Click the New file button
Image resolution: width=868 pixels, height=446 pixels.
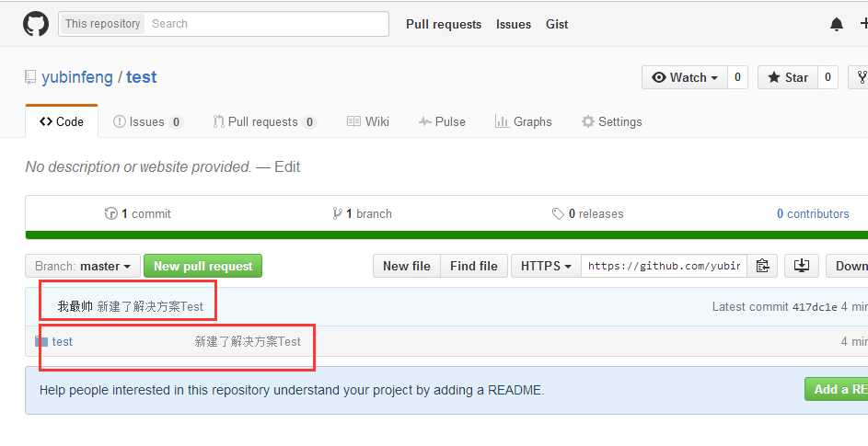(406, 266)
